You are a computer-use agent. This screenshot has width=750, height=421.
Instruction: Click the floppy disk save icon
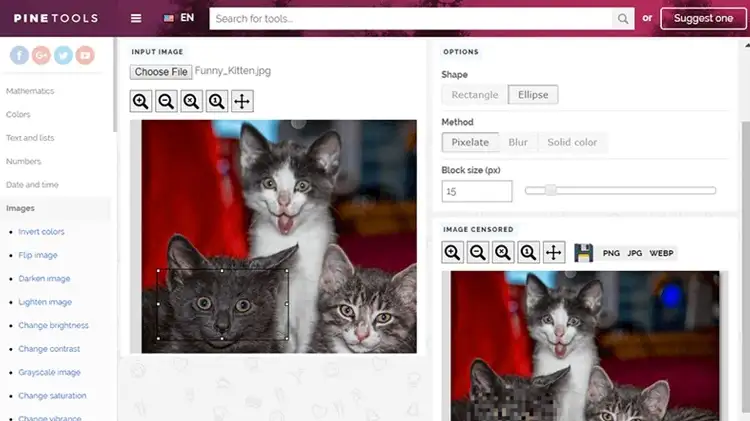[x=584, y=253]
